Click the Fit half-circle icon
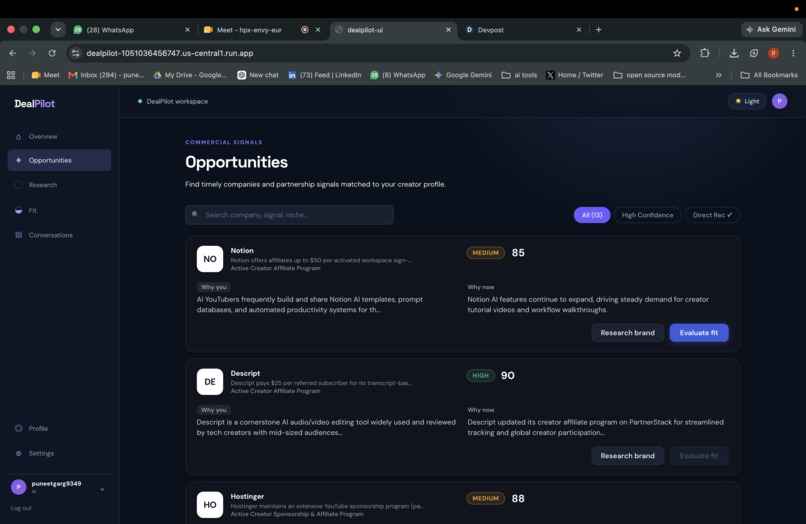Viewport: 806px width, 524px height. 19,210
